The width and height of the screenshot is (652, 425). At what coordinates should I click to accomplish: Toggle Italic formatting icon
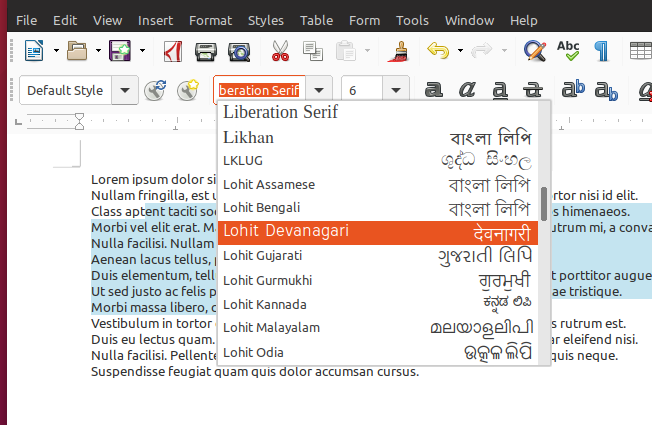coord(467,90)
